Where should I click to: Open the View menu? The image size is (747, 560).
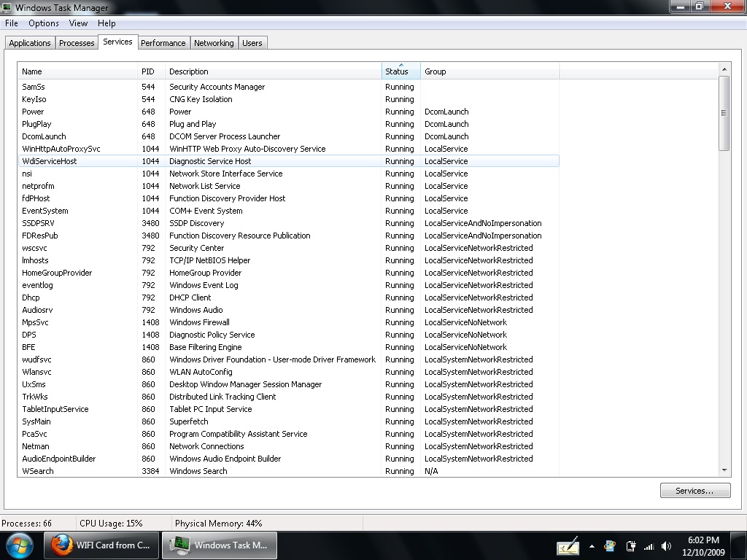tap(78, 23)
